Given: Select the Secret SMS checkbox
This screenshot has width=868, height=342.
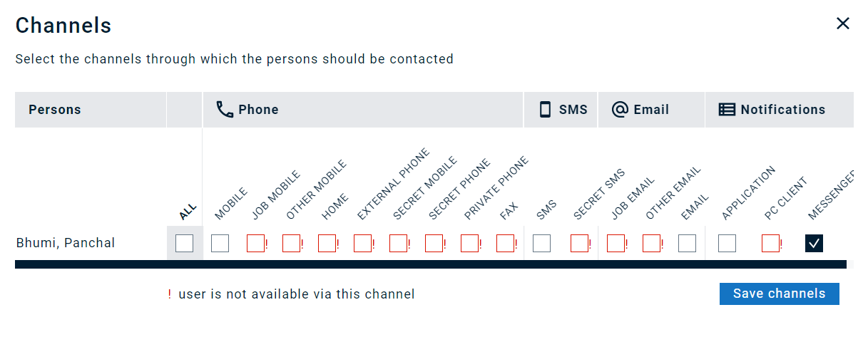Looking at the screenshot, I should point(579,244).
